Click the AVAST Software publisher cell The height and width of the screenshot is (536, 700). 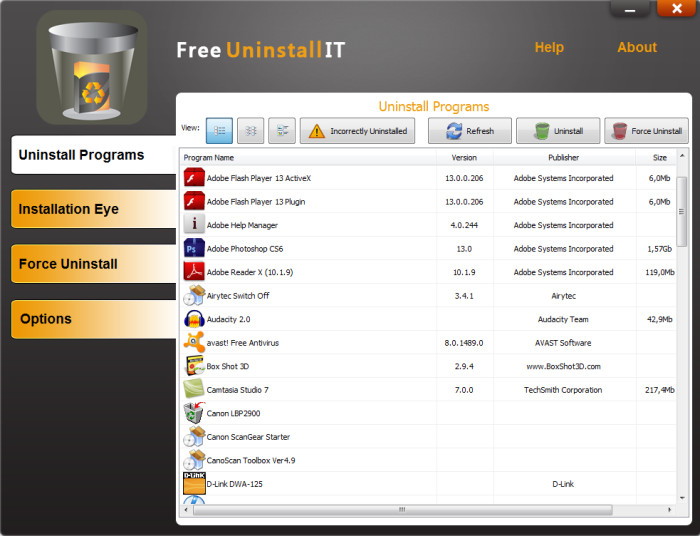click(x=563, y=343)
